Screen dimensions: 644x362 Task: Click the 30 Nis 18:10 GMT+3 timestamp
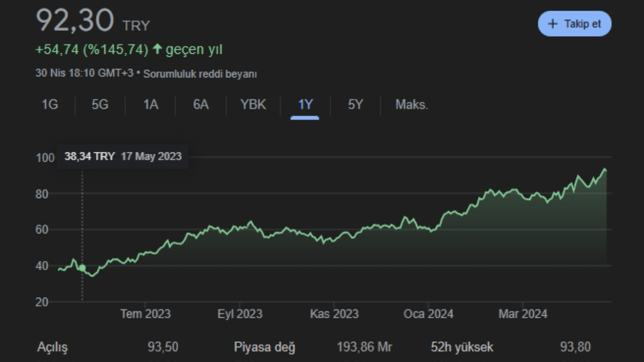(84, 73)
